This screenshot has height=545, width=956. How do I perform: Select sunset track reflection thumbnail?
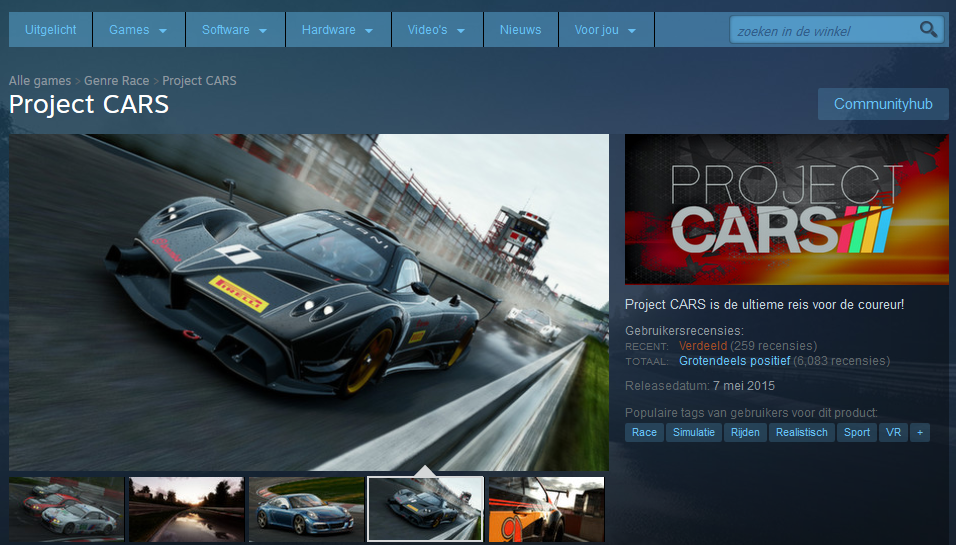tap(187, 510)
